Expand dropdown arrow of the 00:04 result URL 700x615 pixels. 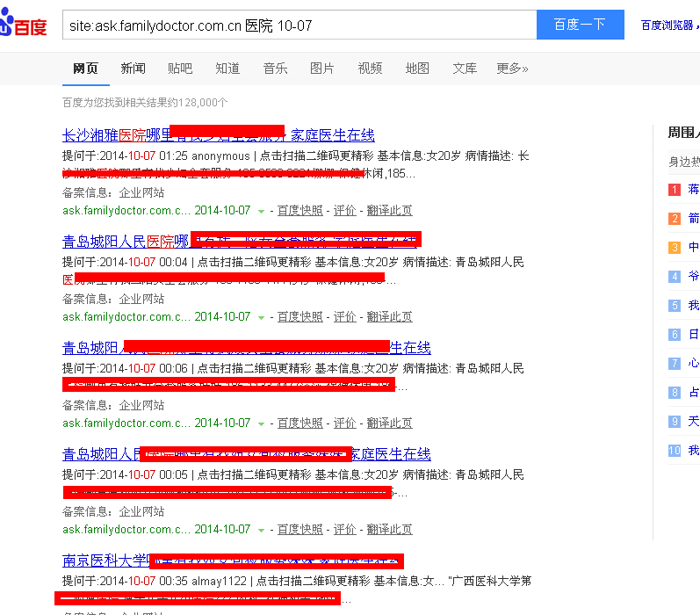(261, 317)
